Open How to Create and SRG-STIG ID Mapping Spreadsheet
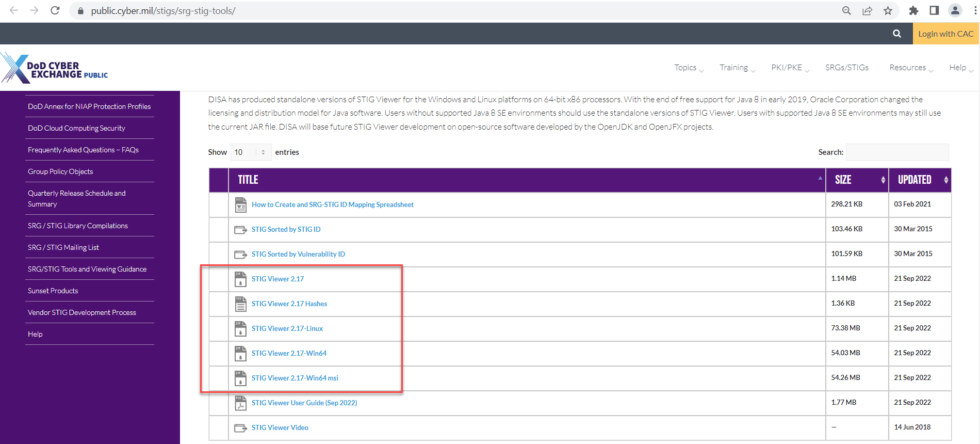The height and width of the screenshot is (444, 980). 333,204
